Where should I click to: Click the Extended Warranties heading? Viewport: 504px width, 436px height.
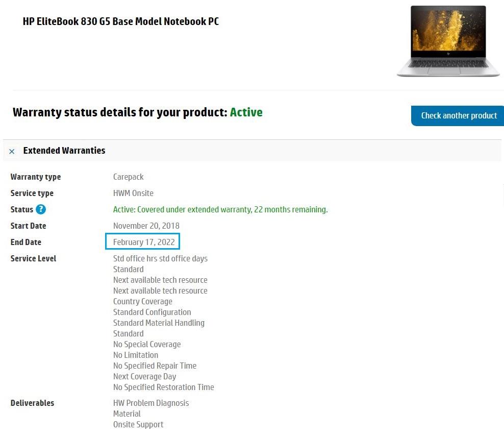click(64, 150)
